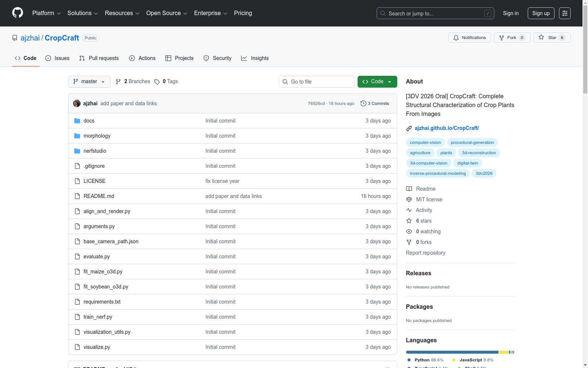Switch to the Issues tab

[57, 58]
